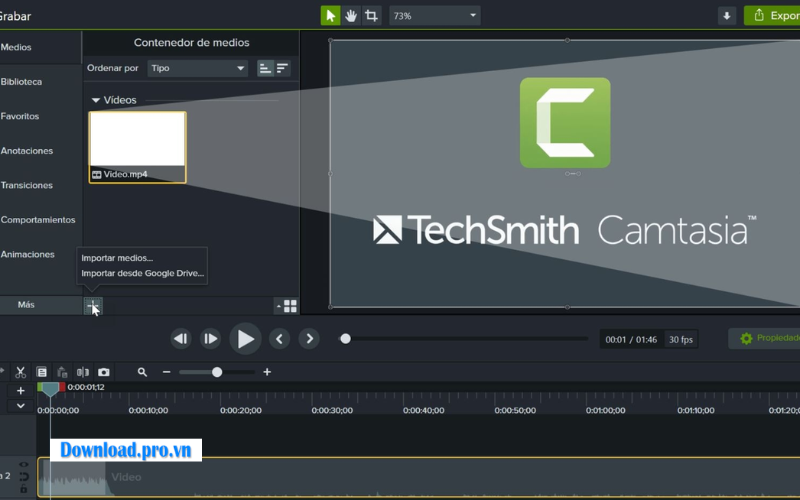Expand timeline options chevron
The image size is (800, 500).
[x=20, y=406]
